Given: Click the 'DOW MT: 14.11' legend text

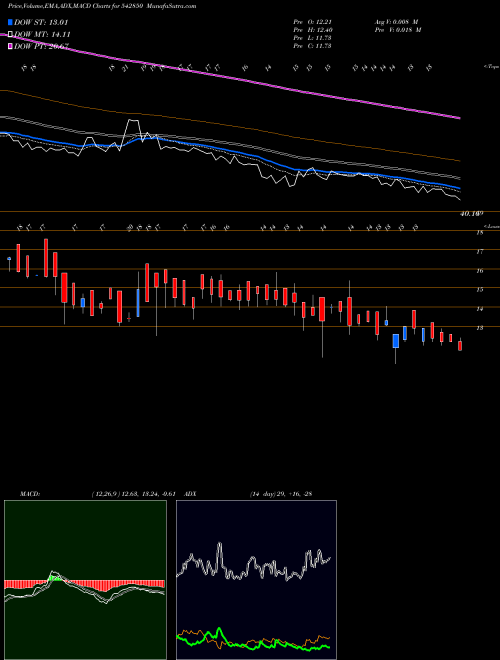Looking at the screenshot, I should [x=42, y=35].
